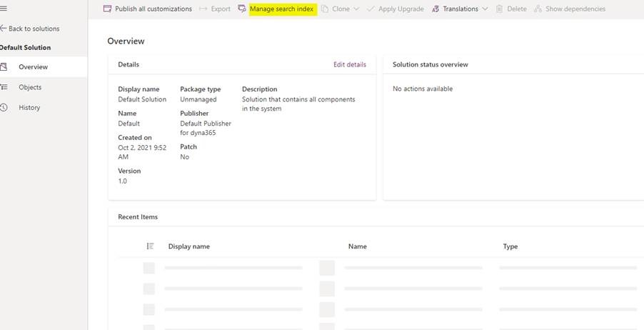644x330 pixels.
Task: Expand the Translations dropdown chevron
Action: click(x=485, y=9)
